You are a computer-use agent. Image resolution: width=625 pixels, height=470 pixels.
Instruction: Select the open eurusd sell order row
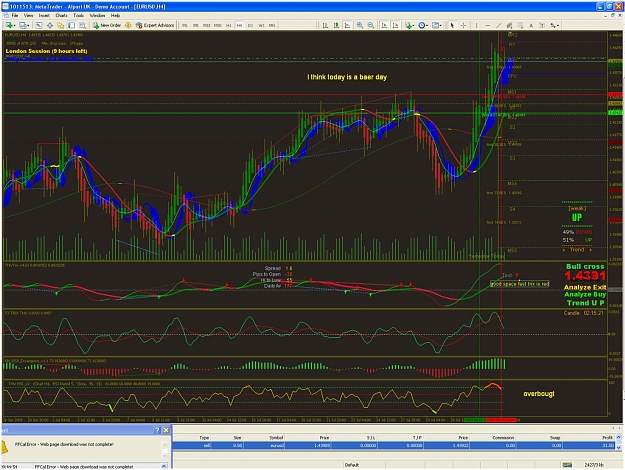click(x=394, y=445)
